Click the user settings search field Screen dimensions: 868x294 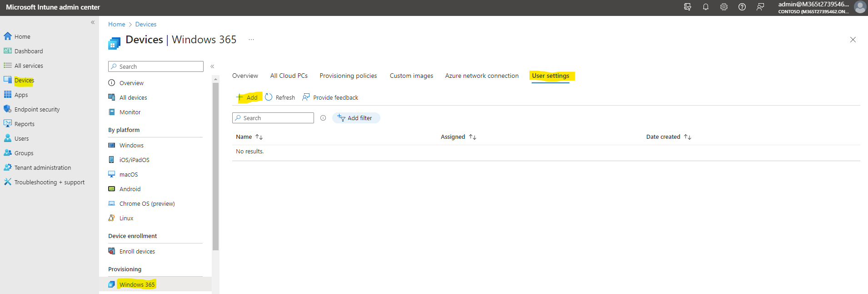[x=273, y=118]
